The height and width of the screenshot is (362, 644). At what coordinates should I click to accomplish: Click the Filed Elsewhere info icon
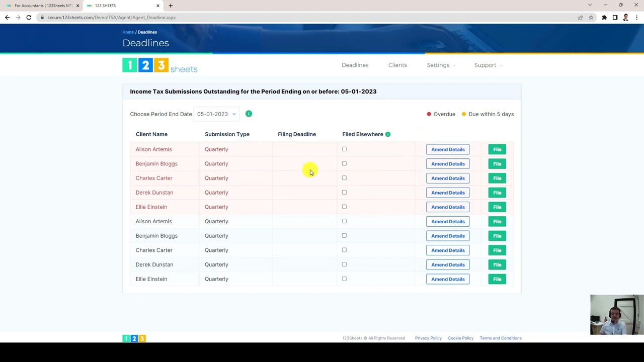click(388, 134)
